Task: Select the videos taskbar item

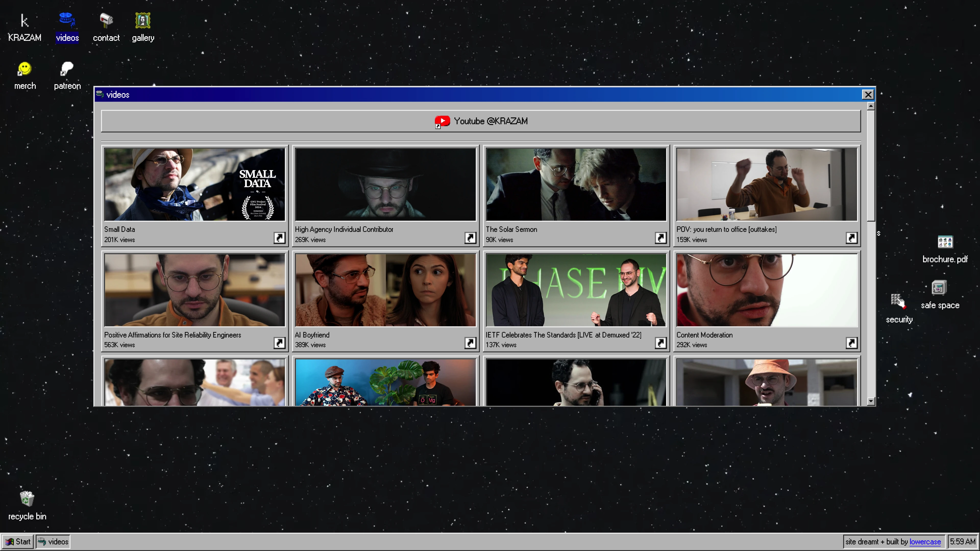Action: coord(53,542)
